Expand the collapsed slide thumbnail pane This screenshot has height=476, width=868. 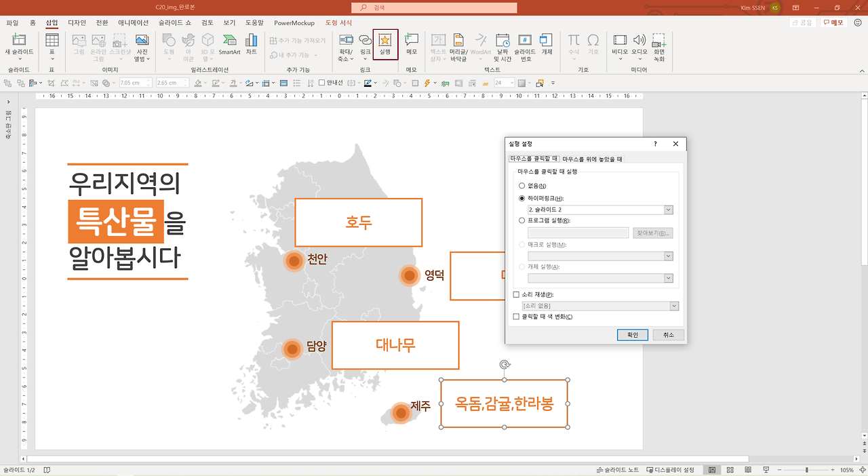8,102
